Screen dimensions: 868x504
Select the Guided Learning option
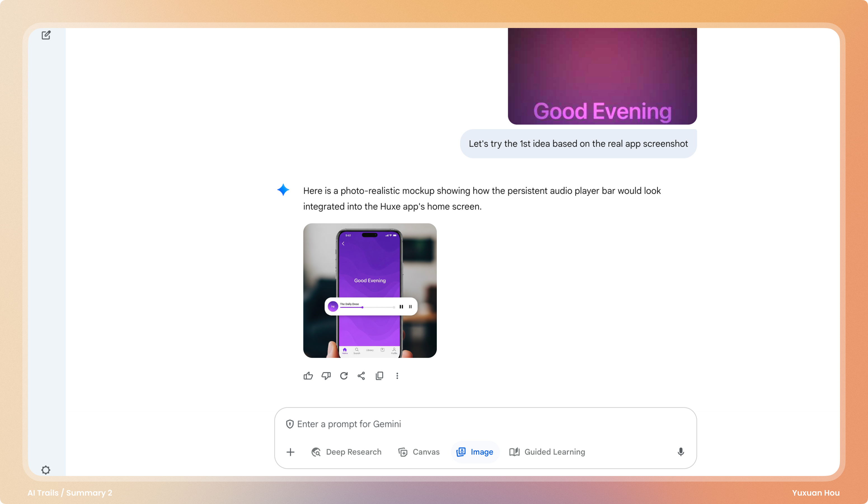click(547, 452)
